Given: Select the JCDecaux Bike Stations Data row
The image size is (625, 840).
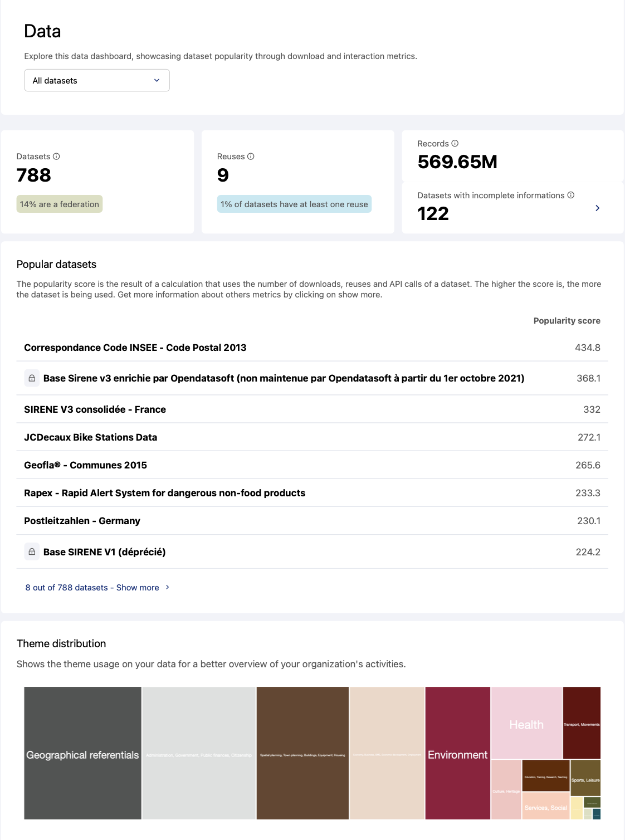Looking at the screenshot, I should [91, 437].
